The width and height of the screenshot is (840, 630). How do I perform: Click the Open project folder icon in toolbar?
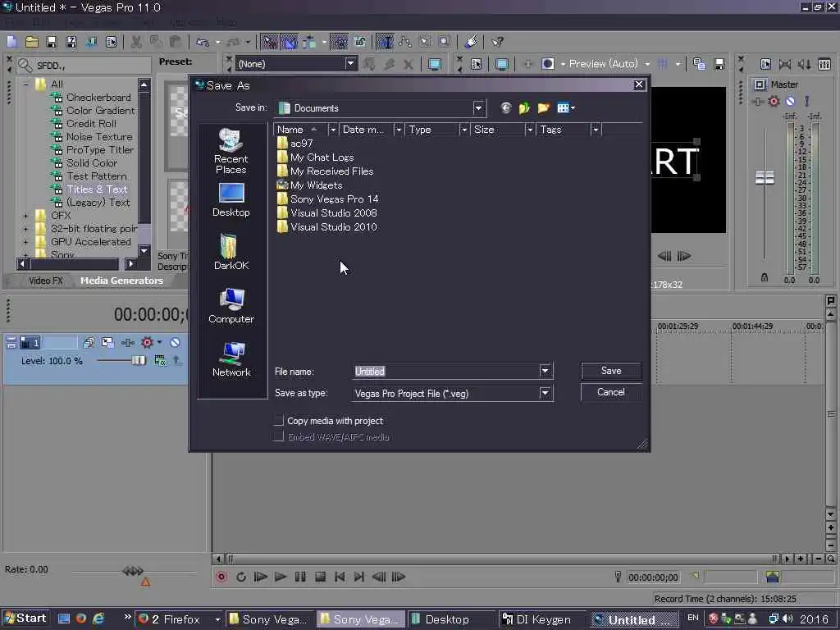click(32, 42)
